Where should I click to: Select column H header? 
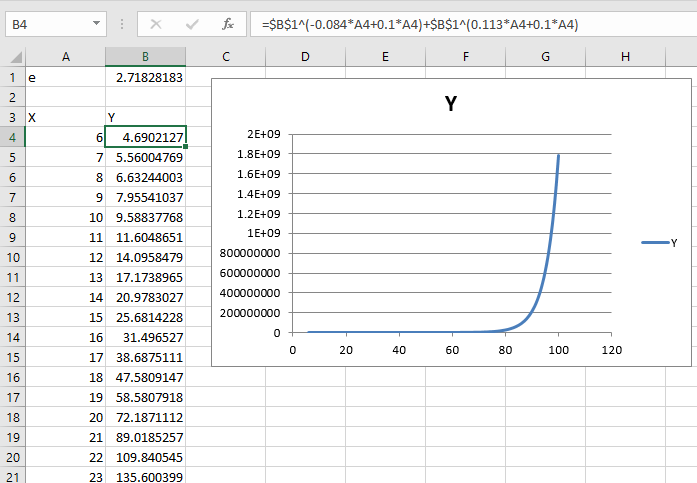(625, 57)
